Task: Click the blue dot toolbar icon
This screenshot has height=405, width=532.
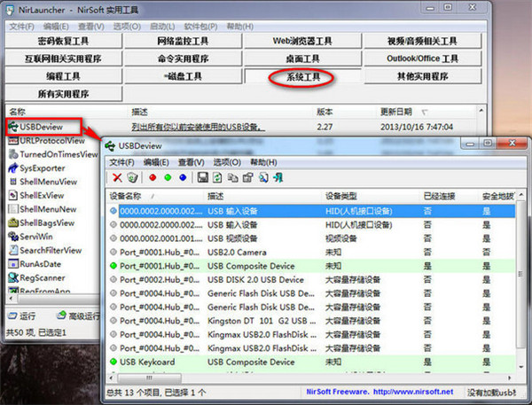Action: [183, 177]
